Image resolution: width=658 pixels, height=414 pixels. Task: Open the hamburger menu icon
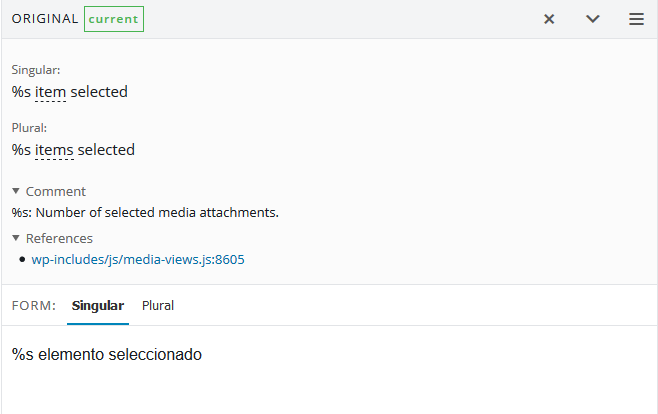click(636, 19)
